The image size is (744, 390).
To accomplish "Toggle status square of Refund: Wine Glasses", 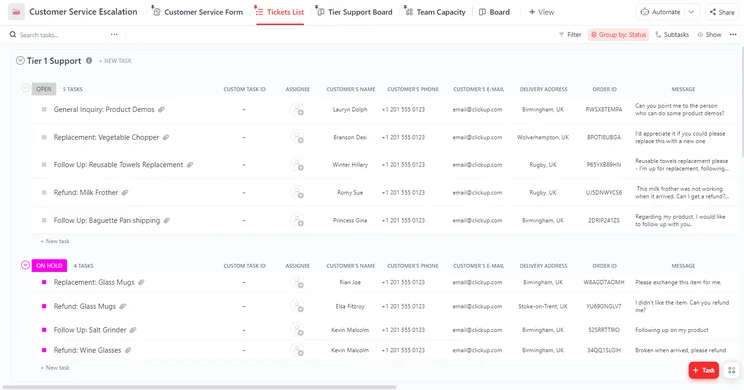I will pos(44,350).
